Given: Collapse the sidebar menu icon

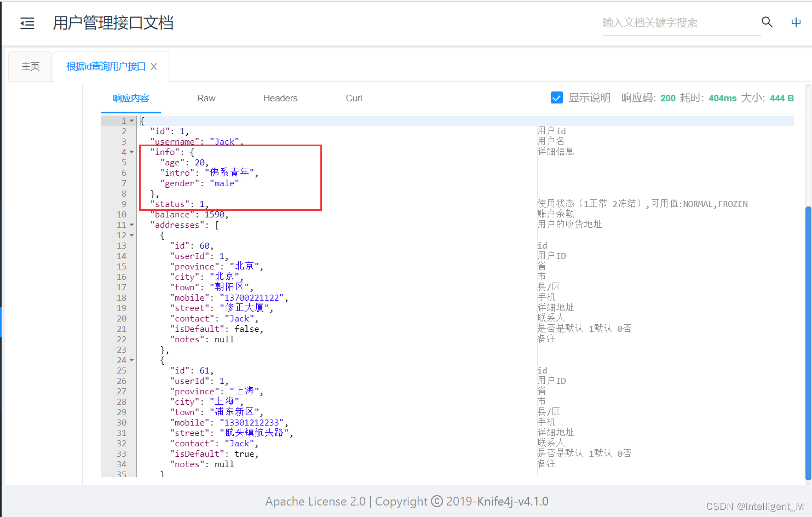Looking at the screenshot, I should 27,23.
